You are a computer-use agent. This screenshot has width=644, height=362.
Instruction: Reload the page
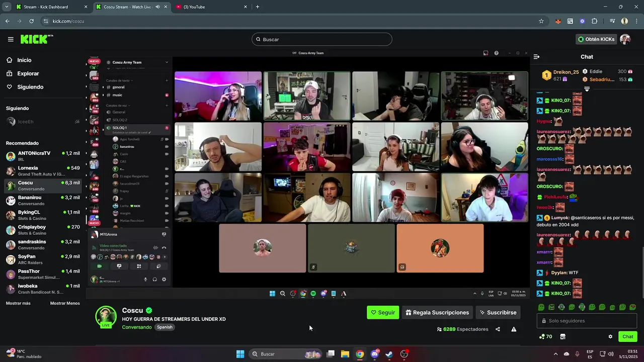tap(31, 21)
